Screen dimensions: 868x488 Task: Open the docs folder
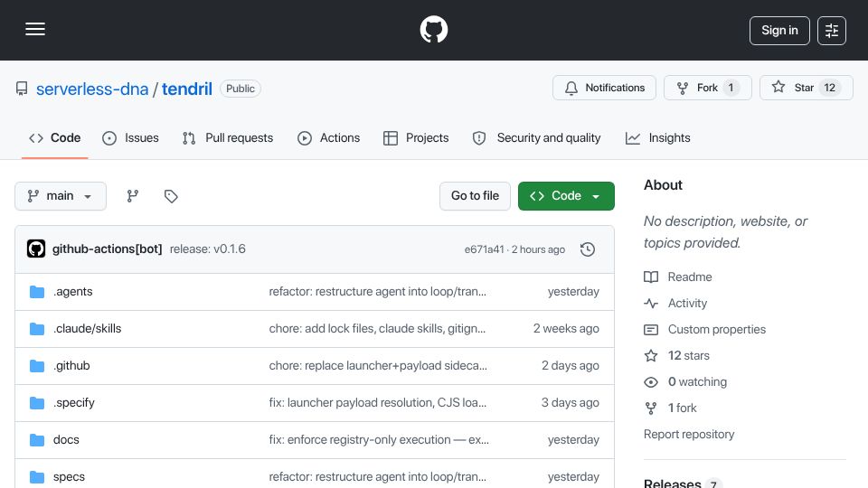point(66,440)
